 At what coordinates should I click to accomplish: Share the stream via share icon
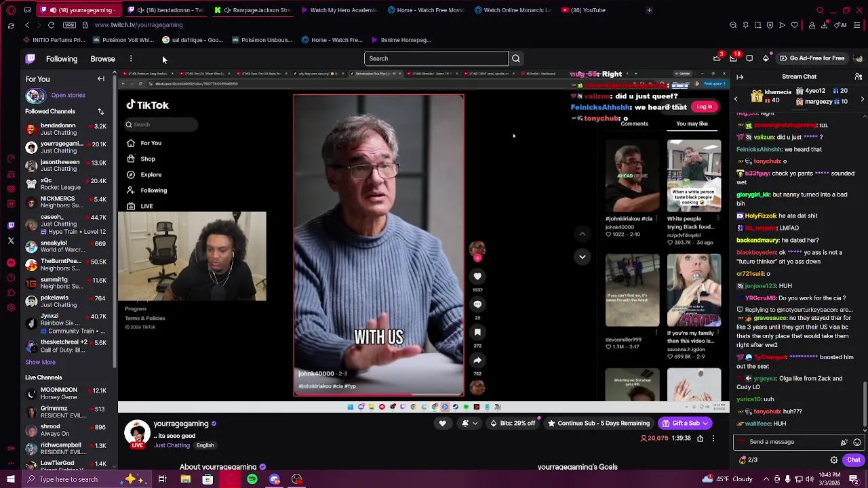click(700, 439)
